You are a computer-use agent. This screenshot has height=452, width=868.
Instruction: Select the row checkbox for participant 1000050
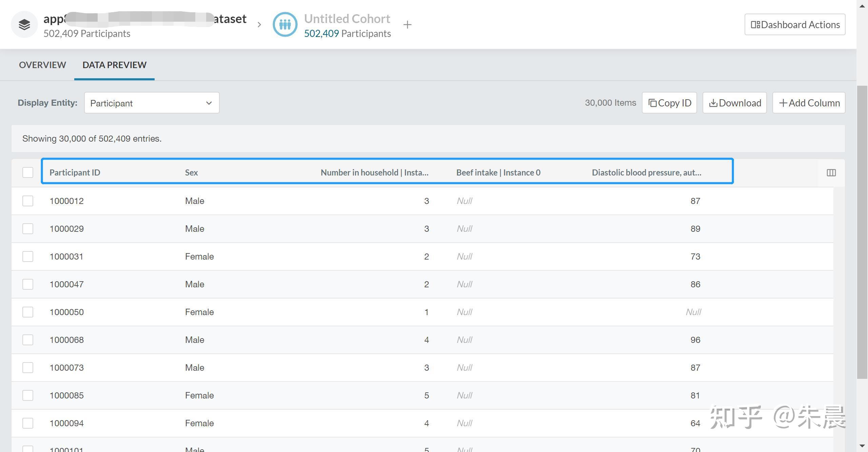[28, 312]
